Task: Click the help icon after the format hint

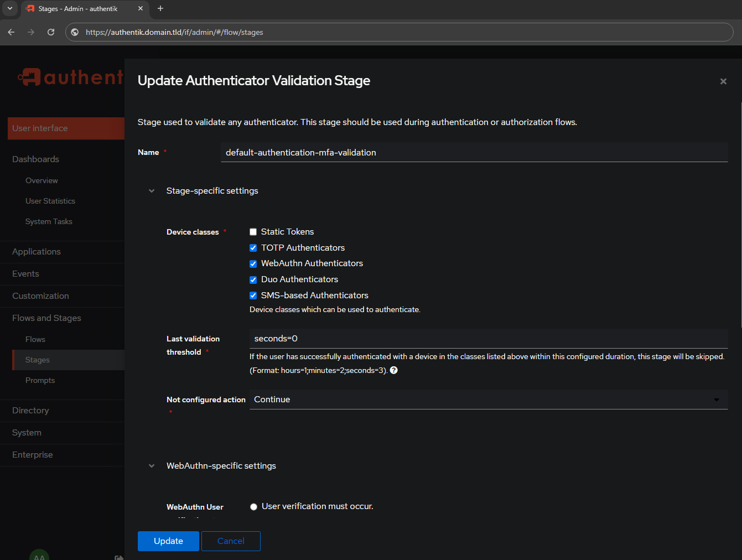Action: (394, 370)
